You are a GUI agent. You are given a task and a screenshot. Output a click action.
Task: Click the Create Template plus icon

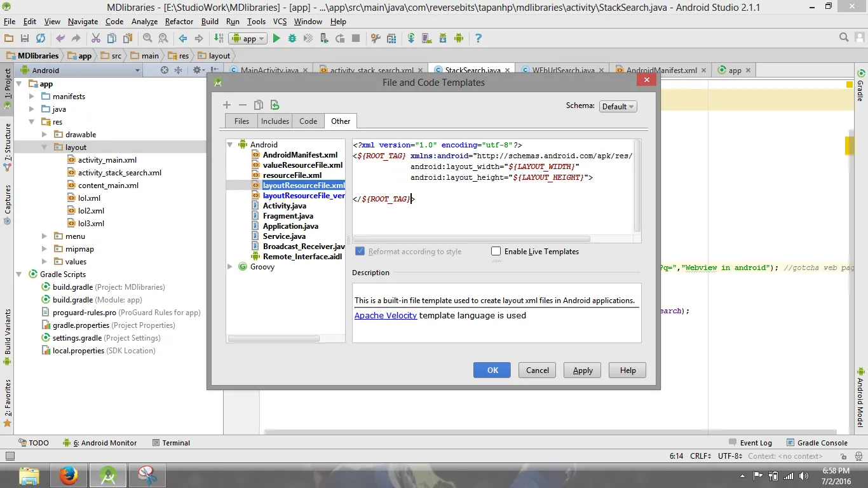(x=227, y=105)
